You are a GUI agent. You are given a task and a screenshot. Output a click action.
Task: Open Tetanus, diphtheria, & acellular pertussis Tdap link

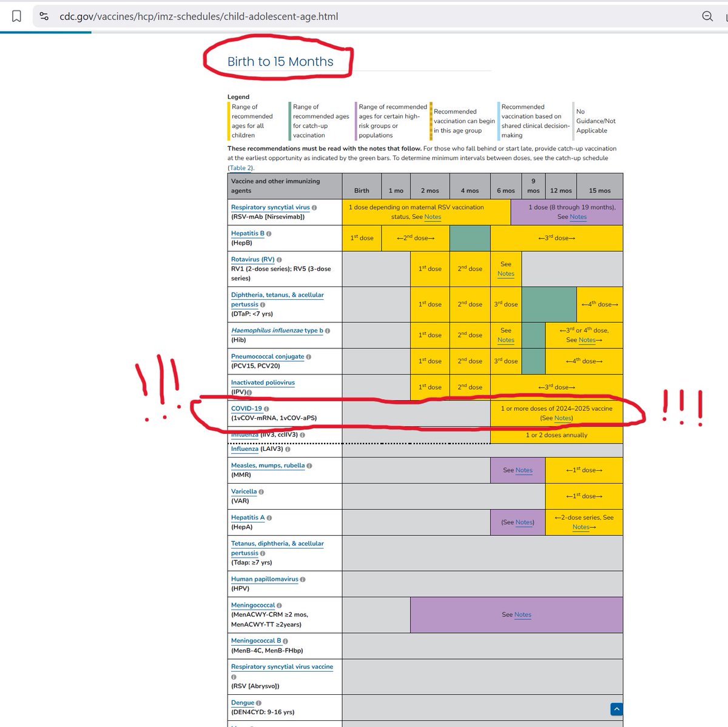[277, 549]
